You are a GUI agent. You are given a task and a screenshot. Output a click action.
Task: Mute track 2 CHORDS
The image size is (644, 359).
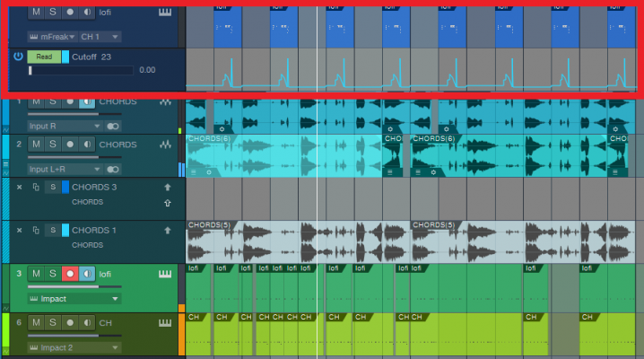point(36,144)
